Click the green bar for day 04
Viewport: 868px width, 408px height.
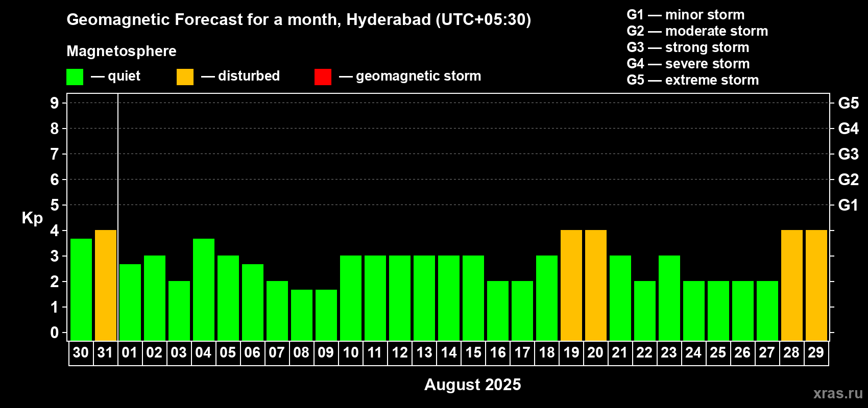click(x=204, y=290)
